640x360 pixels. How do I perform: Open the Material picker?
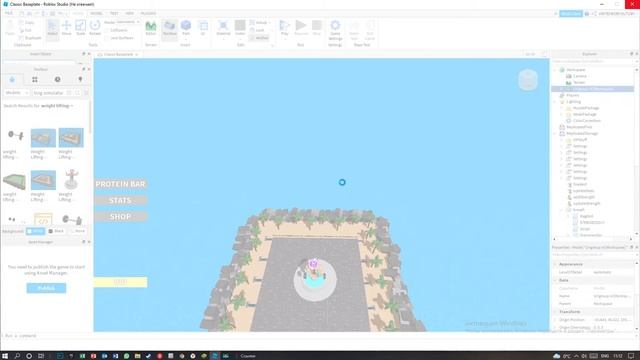pos(223,28)
